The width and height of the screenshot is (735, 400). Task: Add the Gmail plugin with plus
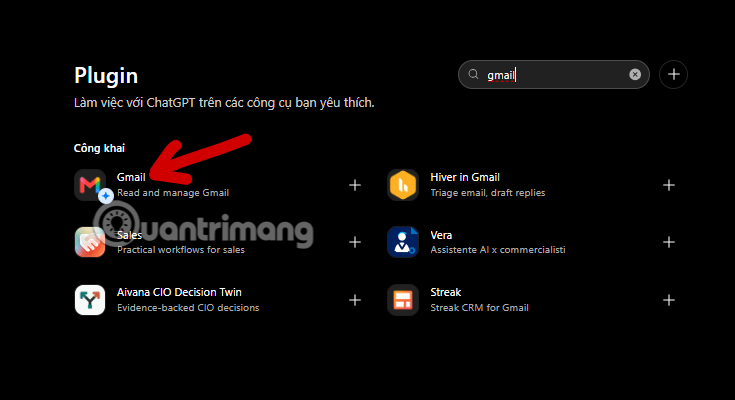point(355,185)
